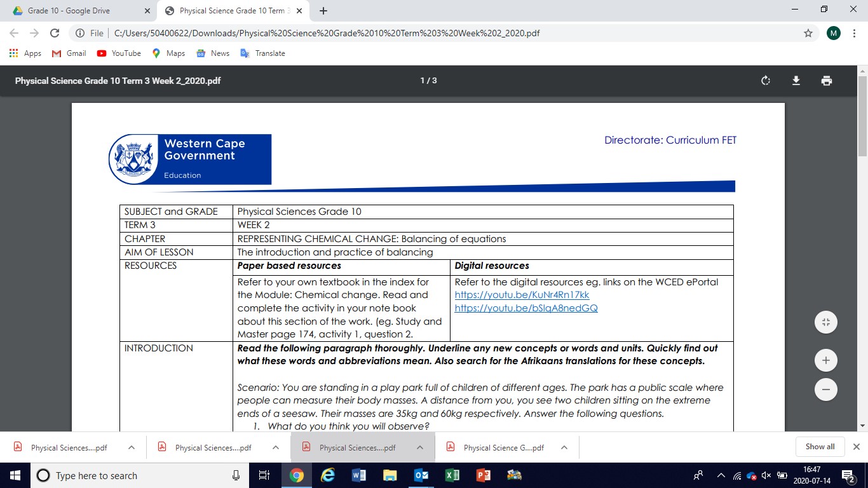Show hidden system tray icons
The image size is (868, 488).
721,475
